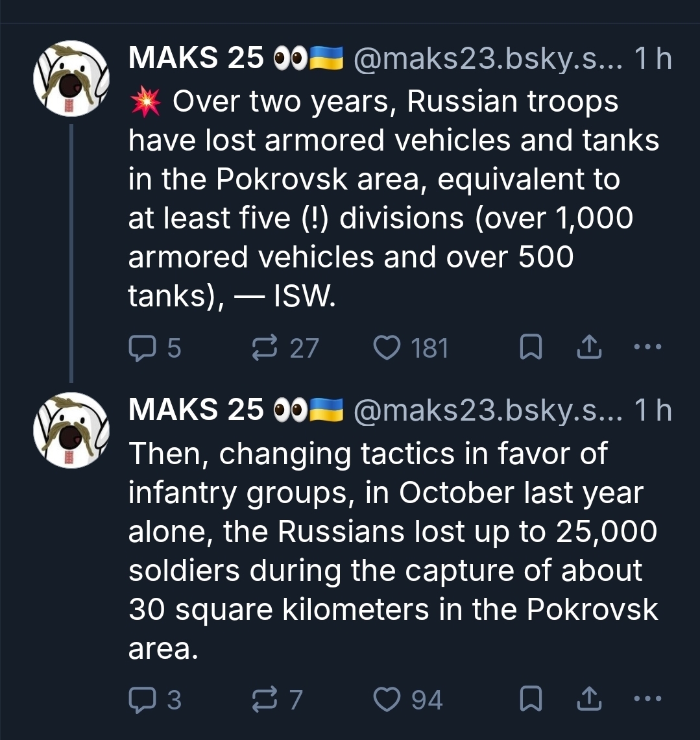
Task: Repost the post with 7 reposts
Action: (263, 700)
